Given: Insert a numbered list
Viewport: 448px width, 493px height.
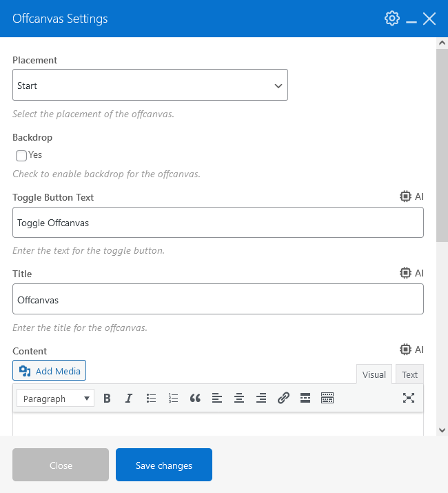Looking at the screenshot, I should tap(173, 398).
